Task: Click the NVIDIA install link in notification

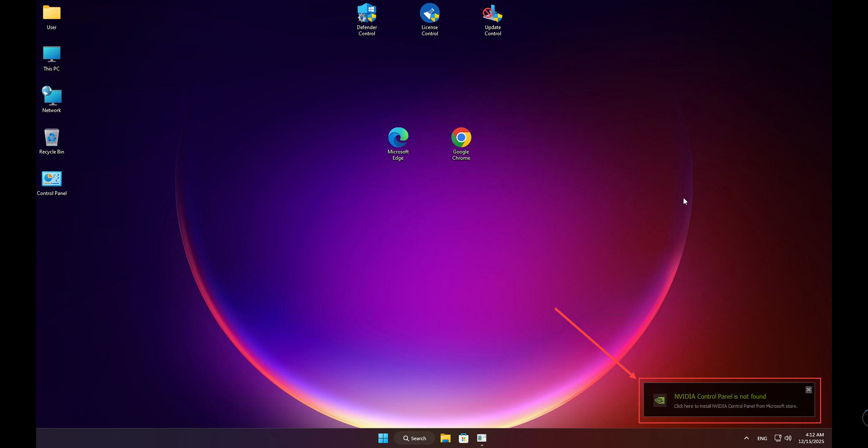Action: (735, 406)
